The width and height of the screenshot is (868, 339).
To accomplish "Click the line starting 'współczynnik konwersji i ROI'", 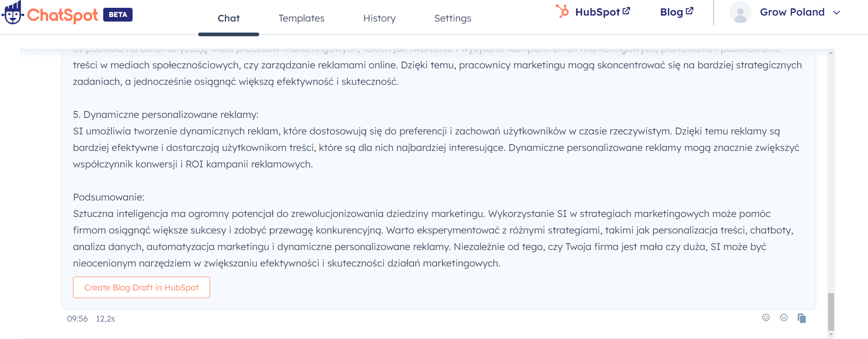I will tap(193, 164).
